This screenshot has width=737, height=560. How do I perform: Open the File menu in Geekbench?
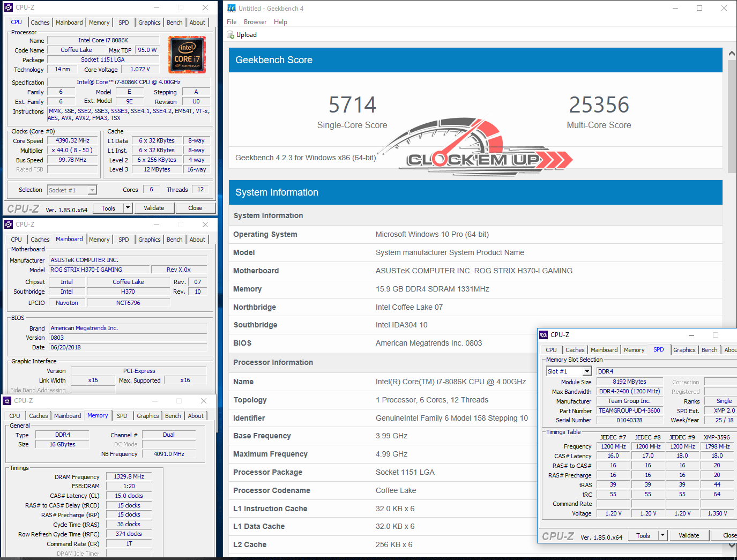click(232, 22)
